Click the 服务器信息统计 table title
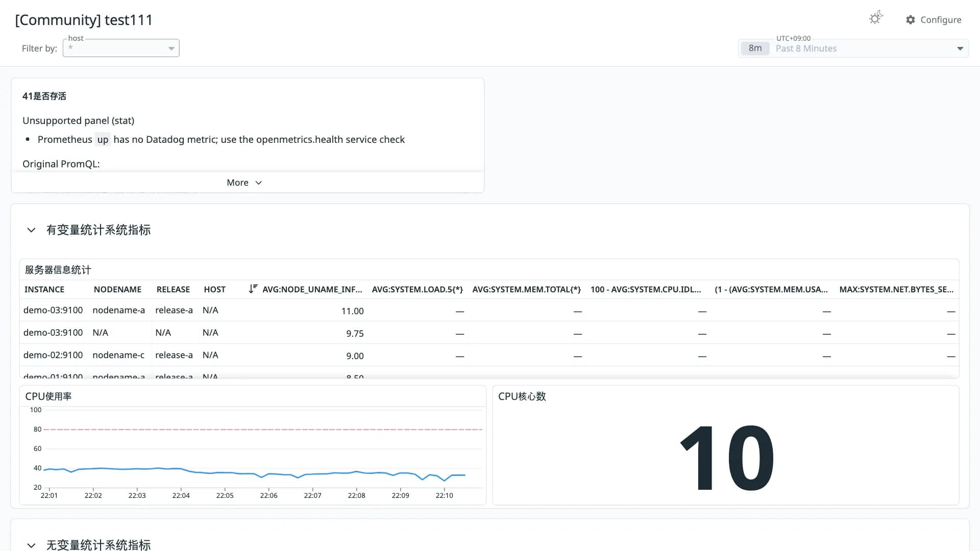The image size is (980, 551). pos(58,270)
